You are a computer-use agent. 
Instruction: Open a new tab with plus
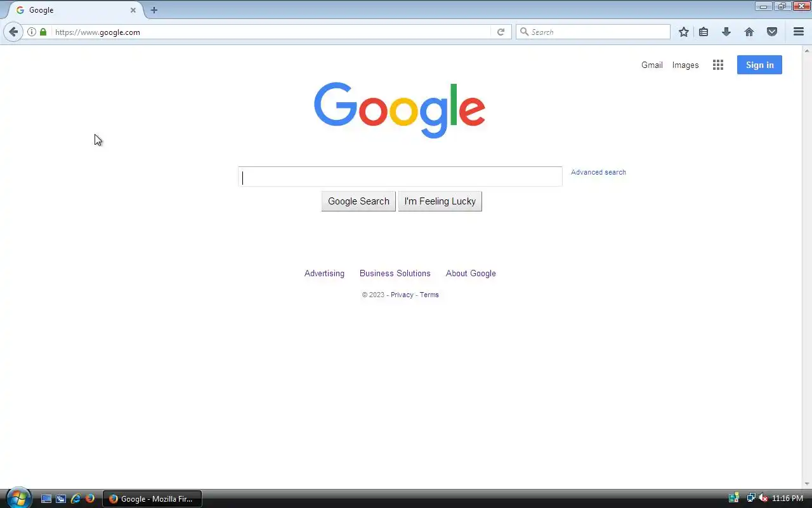tap(154, 10)
